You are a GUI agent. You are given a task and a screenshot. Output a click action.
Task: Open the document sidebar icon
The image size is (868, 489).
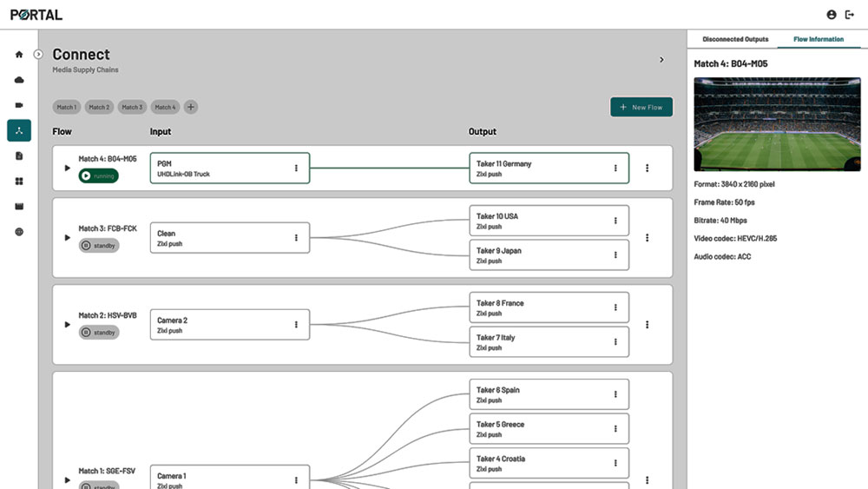(x=19, y=156)
